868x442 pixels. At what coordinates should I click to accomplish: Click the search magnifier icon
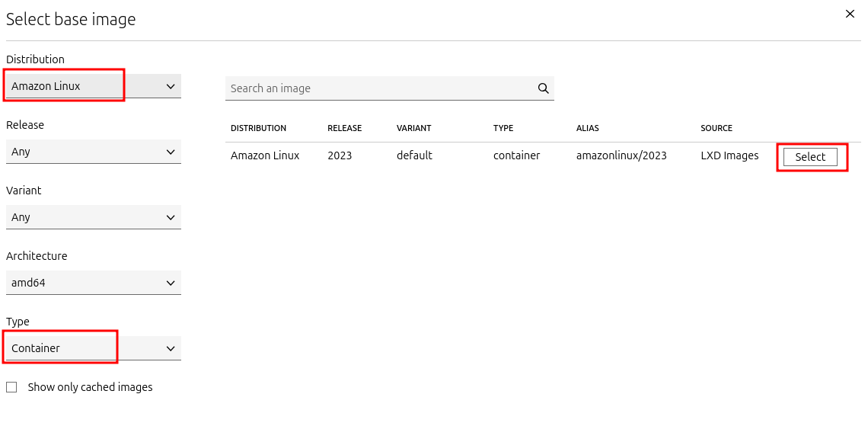(543, 88)
